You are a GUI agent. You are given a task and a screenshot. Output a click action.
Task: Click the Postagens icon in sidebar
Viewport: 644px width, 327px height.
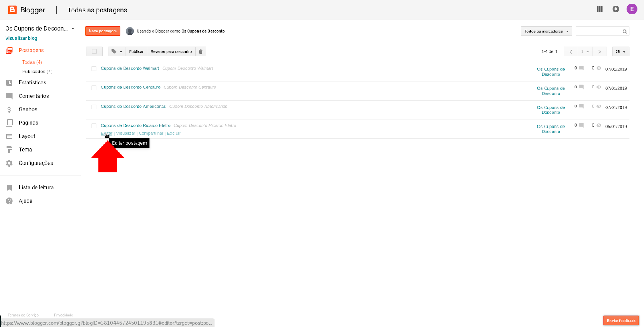click(x=9, y=50)
